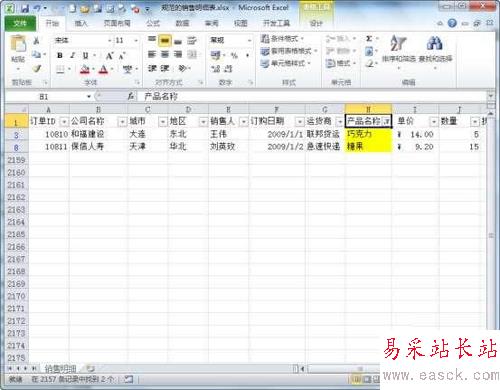Switch to the Insert (插入) tab

[x=81, y=23]
